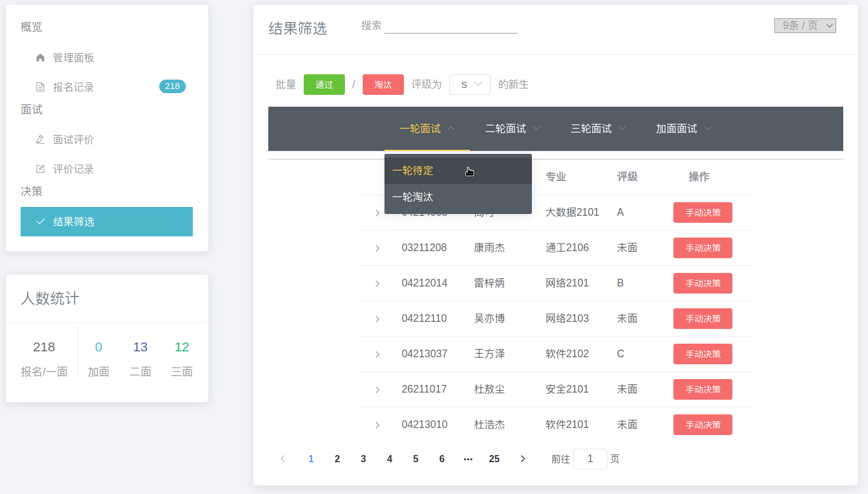Open the 三轮面试 submenu
868x494 pixels.
(x=598, y=129)
